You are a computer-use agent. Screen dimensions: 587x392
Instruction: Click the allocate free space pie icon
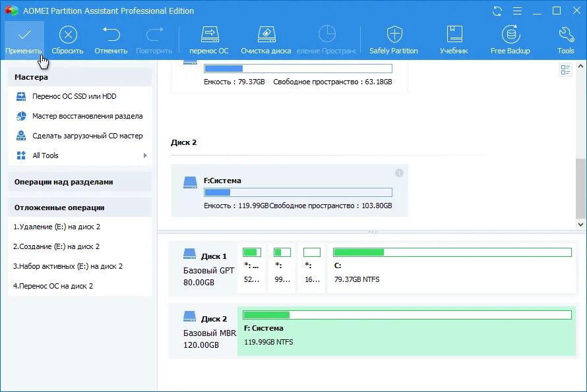click(327, 34)
